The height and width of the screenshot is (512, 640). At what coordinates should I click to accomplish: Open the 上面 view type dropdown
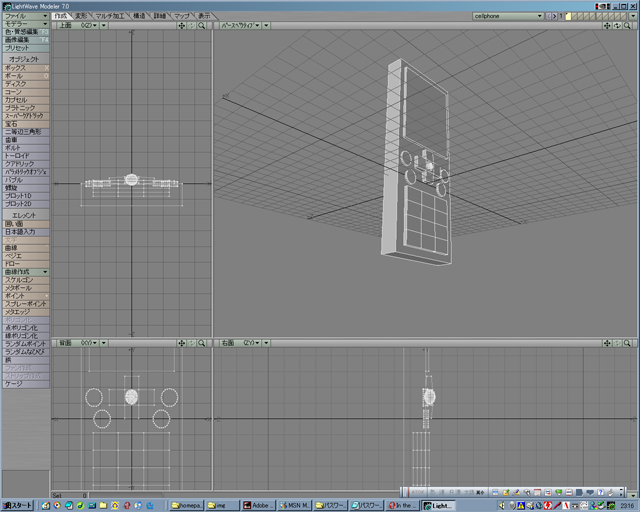pos(78,25)
